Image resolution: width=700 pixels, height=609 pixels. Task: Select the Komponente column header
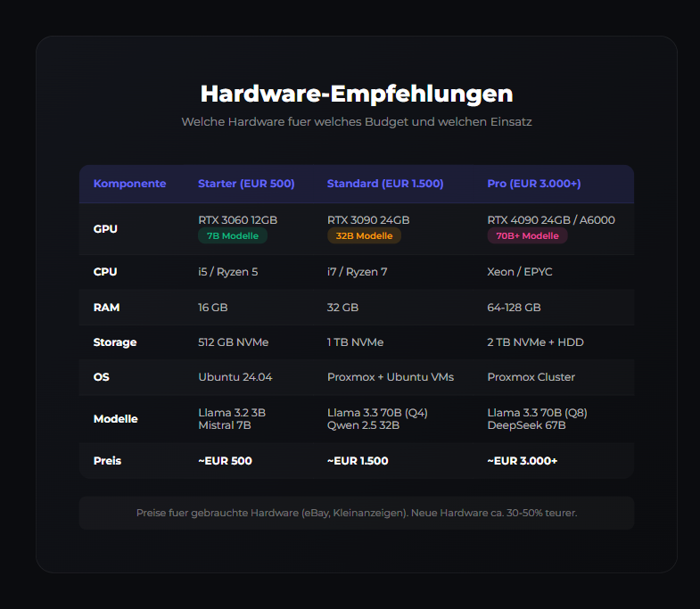pyautogui.click(x=129, y=184)
